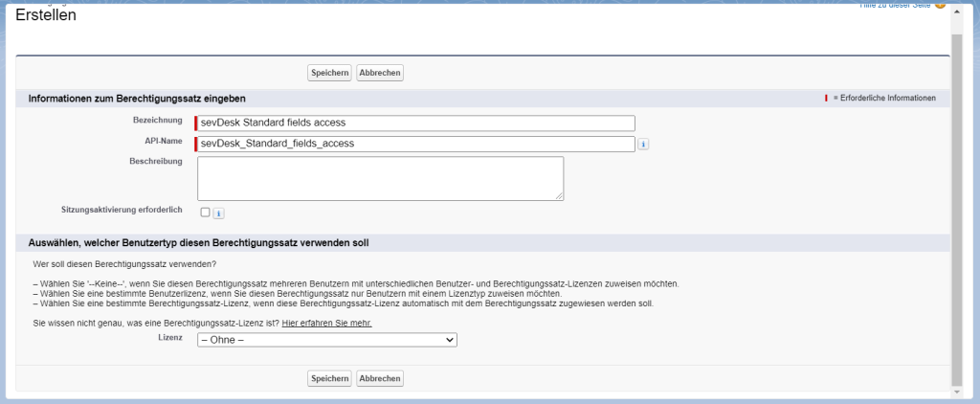Image resolution: width=980 pixels, height=404 pixels.
Task: Cancel using the bottom Abbrechen button
Action: point(380,379)
